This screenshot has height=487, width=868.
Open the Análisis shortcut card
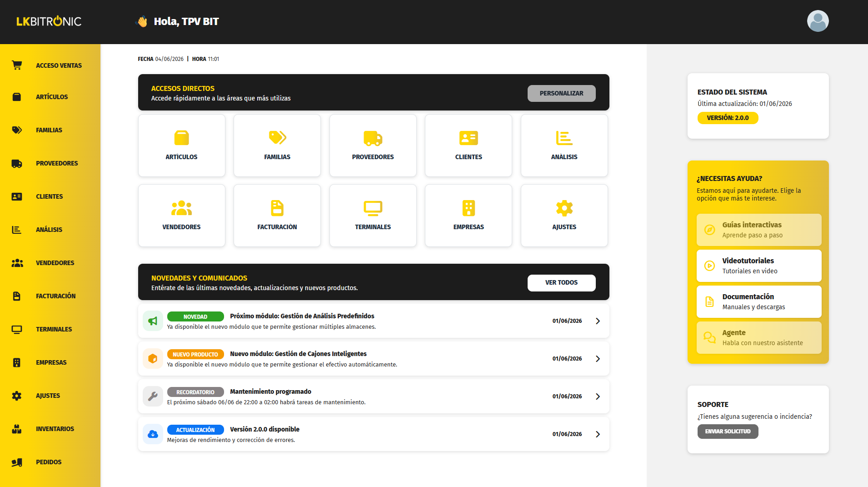564,146
